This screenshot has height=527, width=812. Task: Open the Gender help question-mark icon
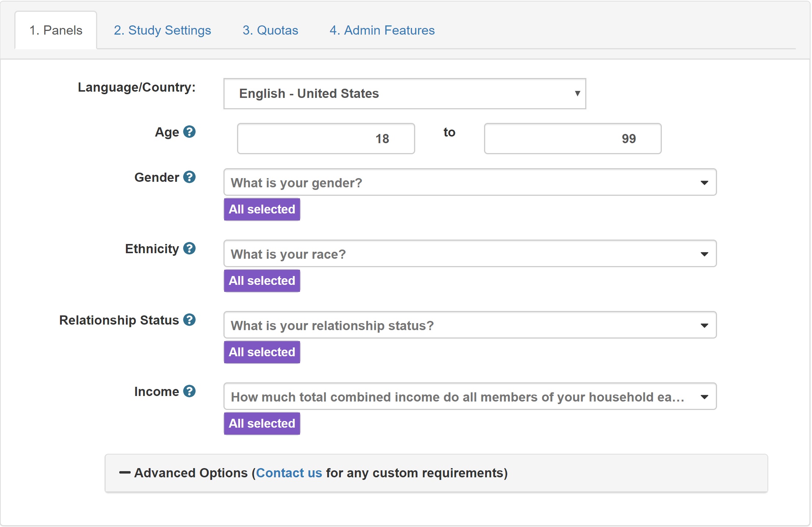click(x=189, y=177)
